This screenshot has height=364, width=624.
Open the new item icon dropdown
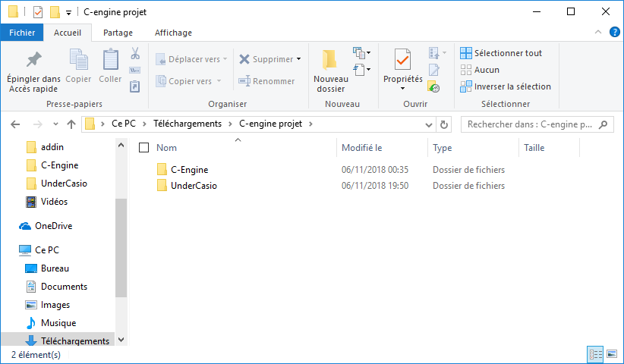(x=361, y=53)
